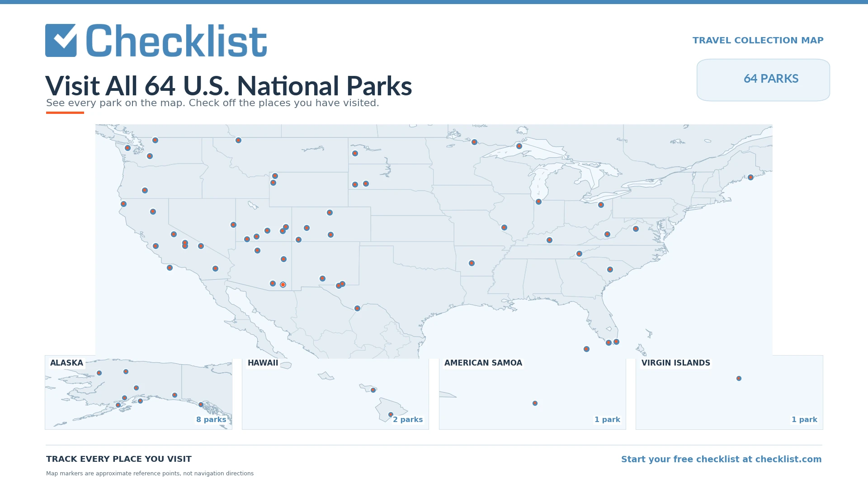Click the '1 park' count in Virgin Islands inset
The height and width of the screenshot is (488, 868).
pyautogui.click(x=804, y=419)
